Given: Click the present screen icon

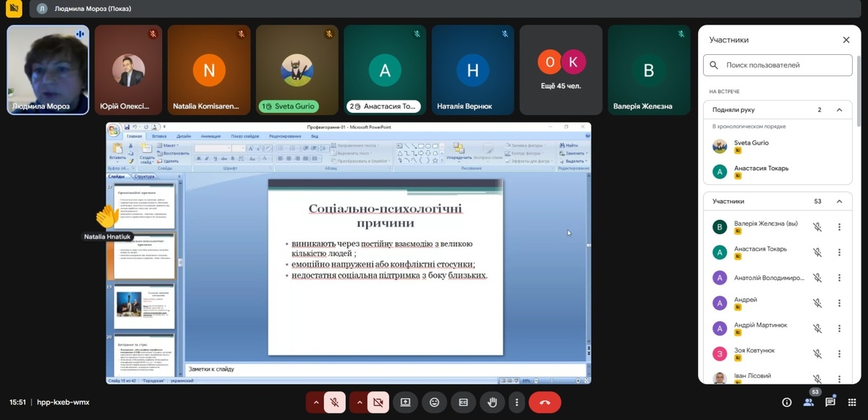Looking at the screenshot, I should [x=405, y=402].
